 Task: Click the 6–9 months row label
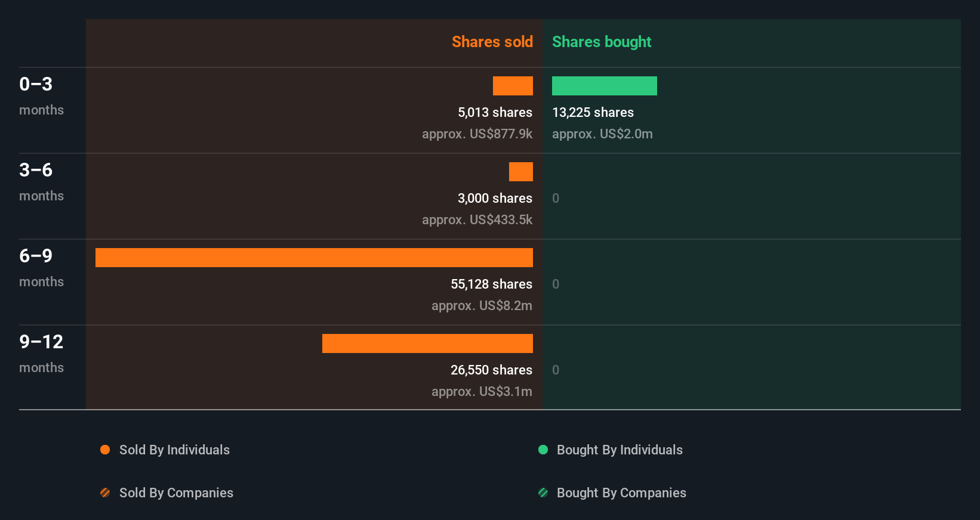click(41, 268)
